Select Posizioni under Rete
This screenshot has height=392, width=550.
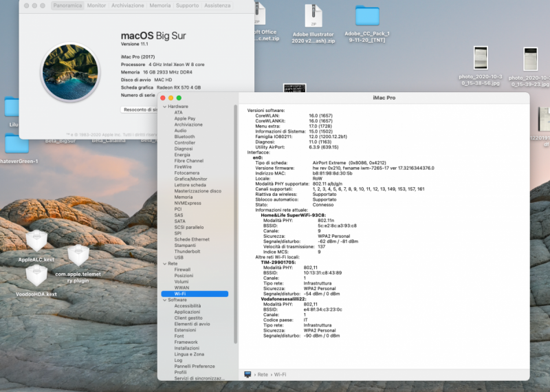184,276
